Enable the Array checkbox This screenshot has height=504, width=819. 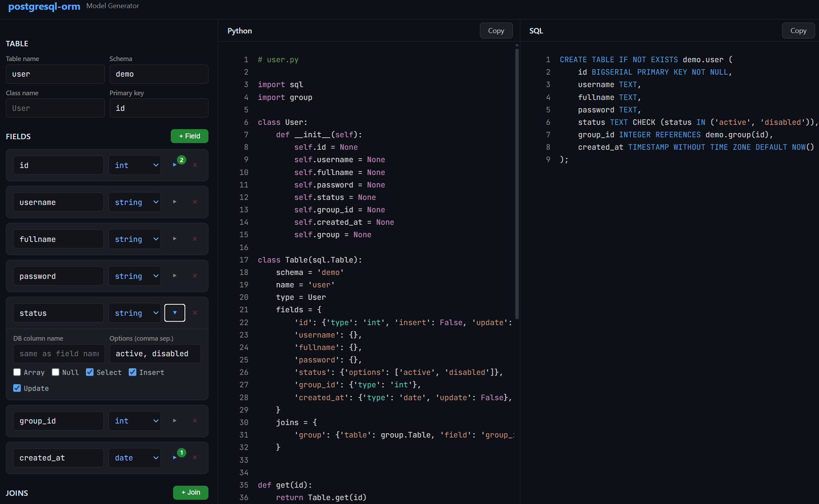(17, 372)
